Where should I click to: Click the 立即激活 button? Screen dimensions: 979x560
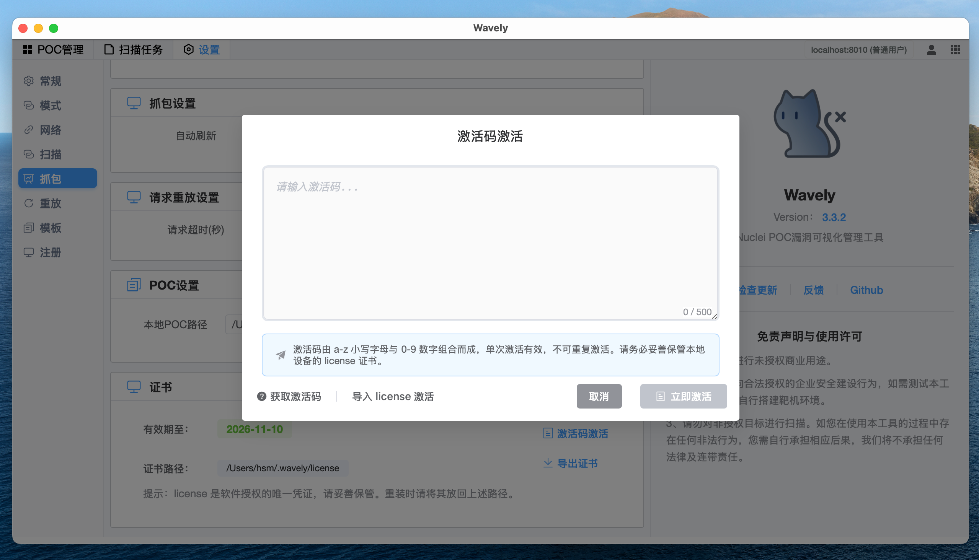[683, 396]
